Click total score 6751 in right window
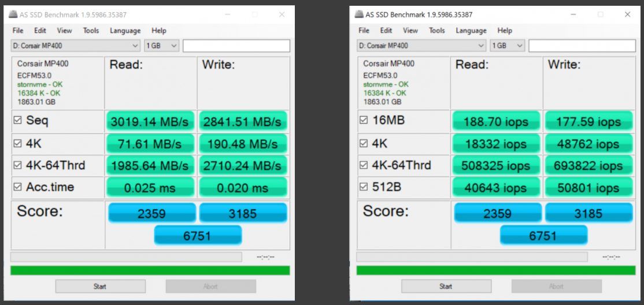This screenshot has width=644, height=305. tap(544, 235)
